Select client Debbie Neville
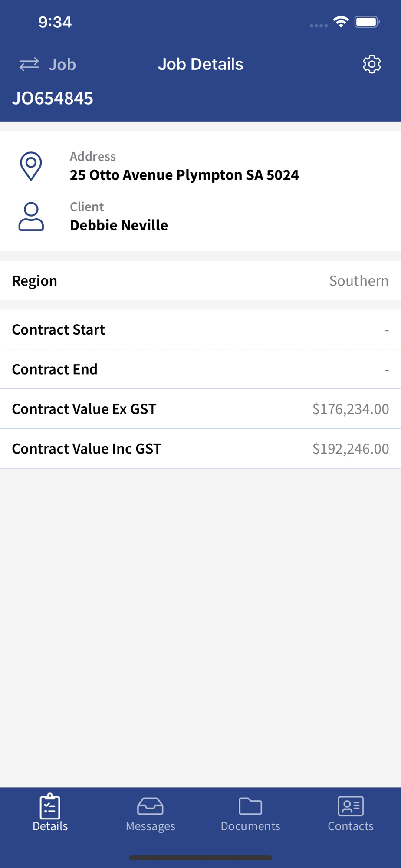 click(119, 225)
